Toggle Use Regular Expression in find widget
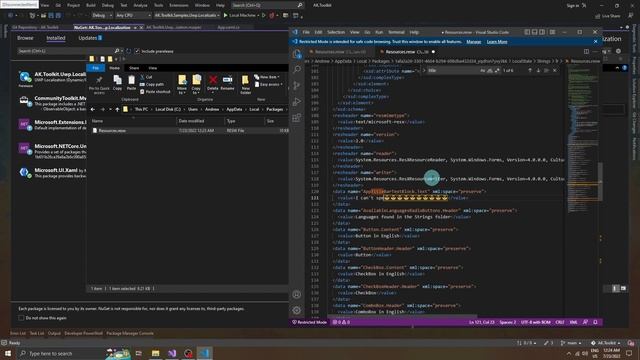This screenshot has height=360, width=640. pyautogui.click(x=497, y=71)
